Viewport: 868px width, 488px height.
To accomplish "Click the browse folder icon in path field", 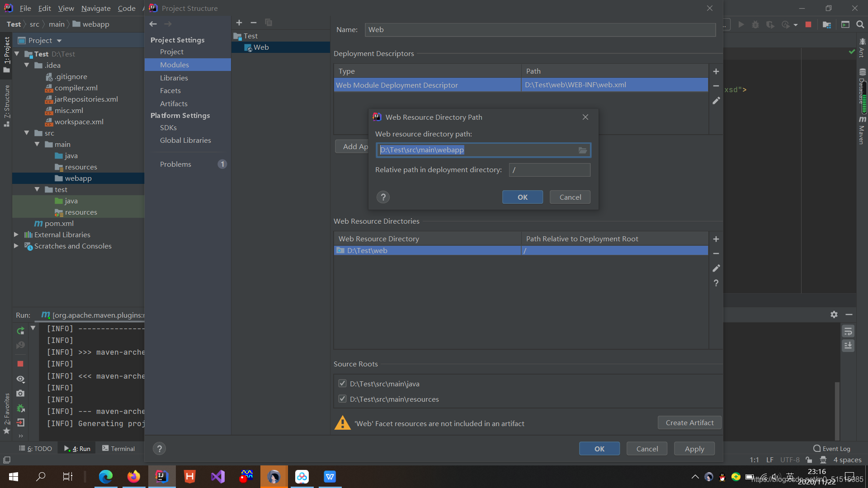I will tap(583, 150).
